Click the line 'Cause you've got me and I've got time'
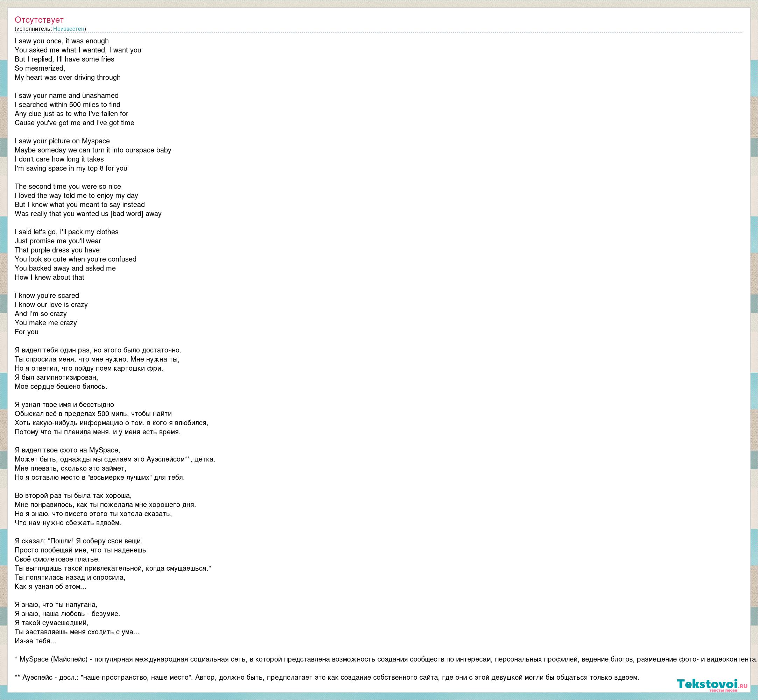Image resolution: width=758 pixels, height=700 pixels. coord(75,123)
